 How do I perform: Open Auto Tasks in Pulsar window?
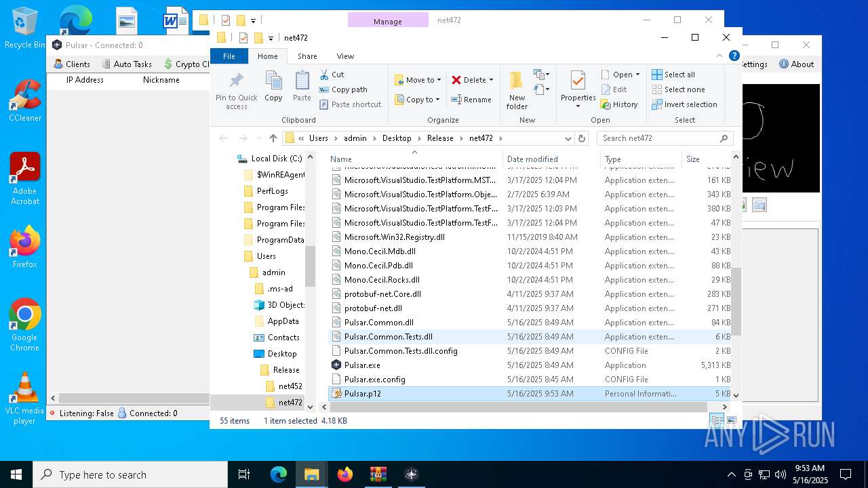point(127,64)
